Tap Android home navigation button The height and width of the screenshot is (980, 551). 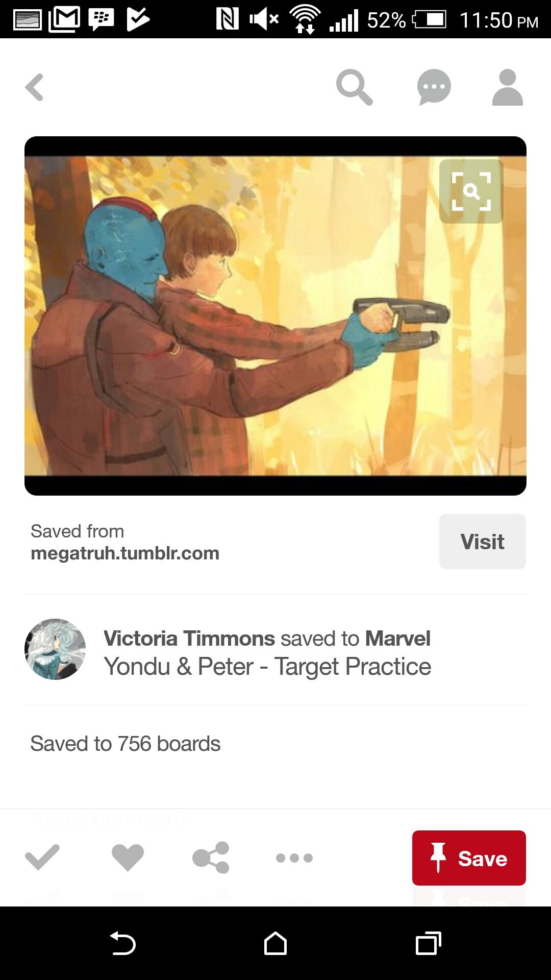point(275,943)
